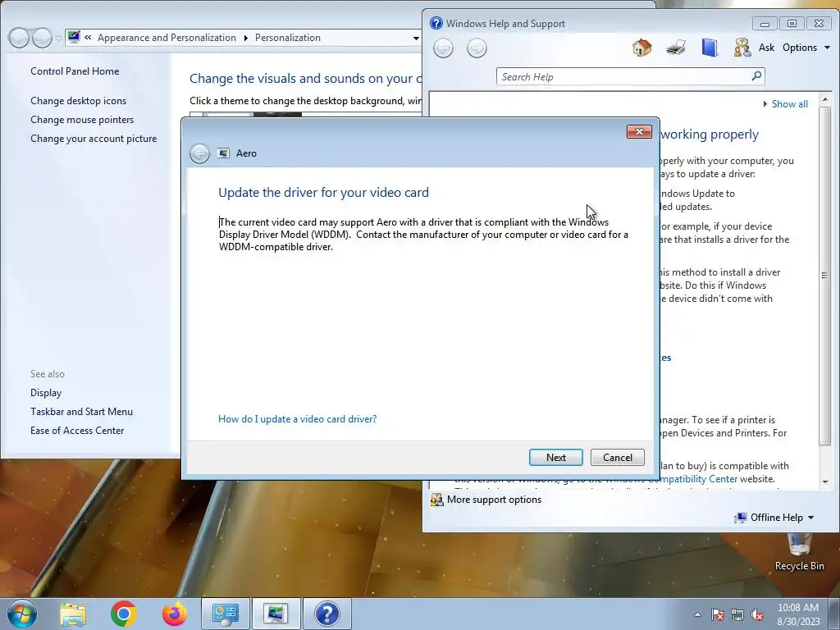
Task: Open Taskbar and Start Menu link
Action: point(81,412)
